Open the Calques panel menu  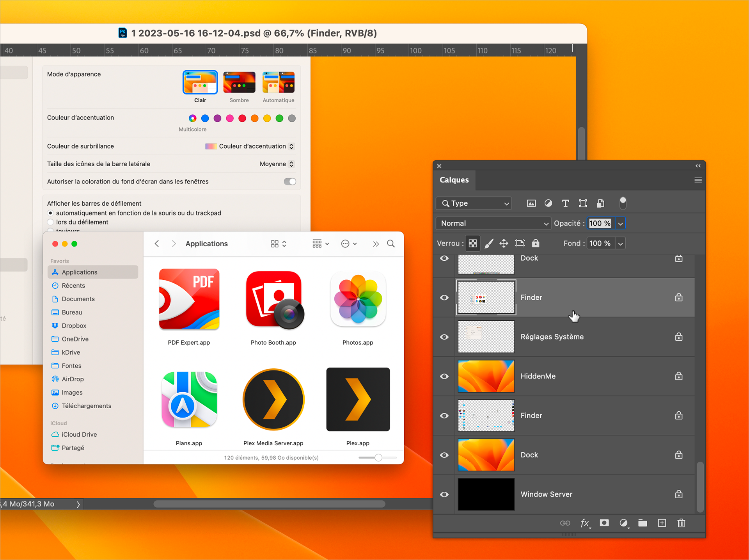click(x=698, y=180)
